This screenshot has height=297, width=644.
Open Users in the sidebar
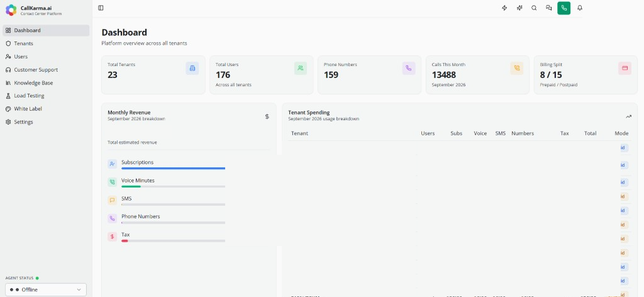pos(46,57)
